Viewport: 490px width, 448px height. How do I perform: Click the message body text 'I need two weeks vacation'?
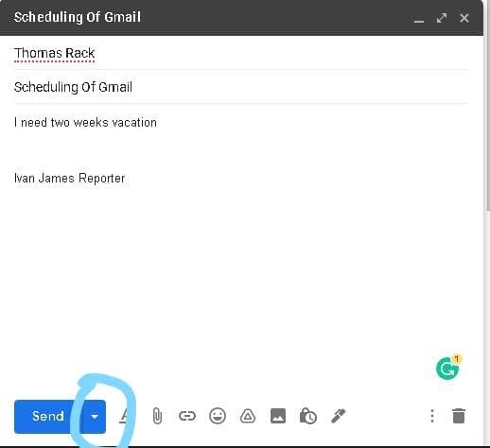click(85, 123)
